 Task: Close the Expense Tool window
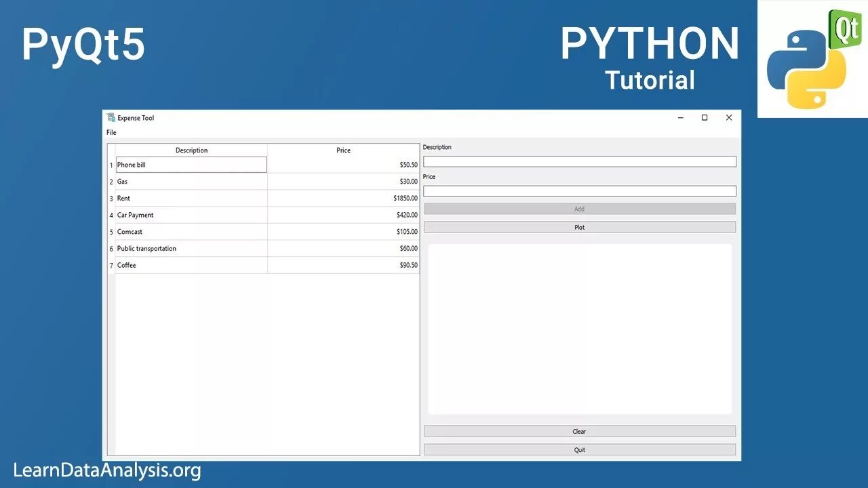coord(729,118)
